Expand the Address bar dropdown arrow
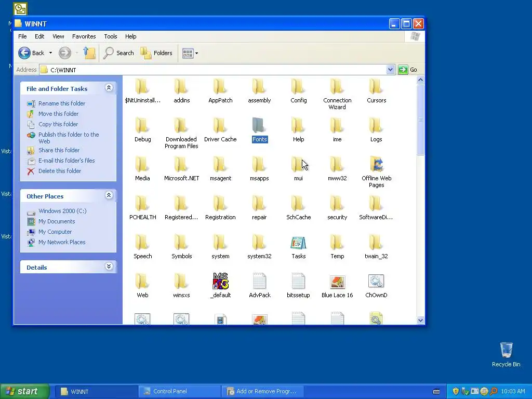 click(390, 70)
